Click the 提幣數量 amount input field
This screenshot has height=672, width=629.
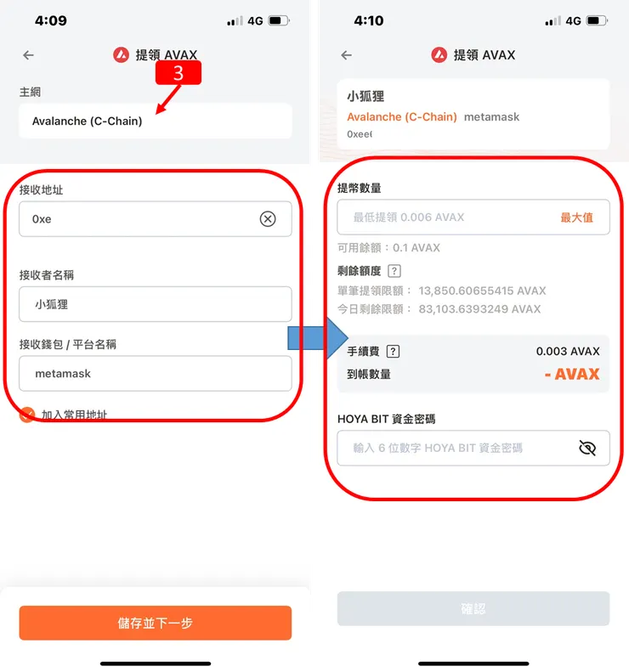point(473,217)
